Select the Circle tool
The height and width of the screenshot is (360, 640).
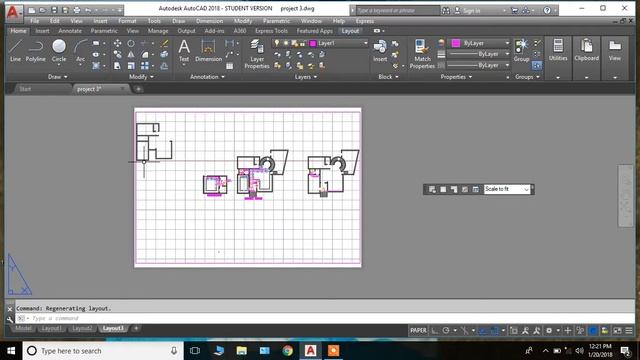click(59, 51)
